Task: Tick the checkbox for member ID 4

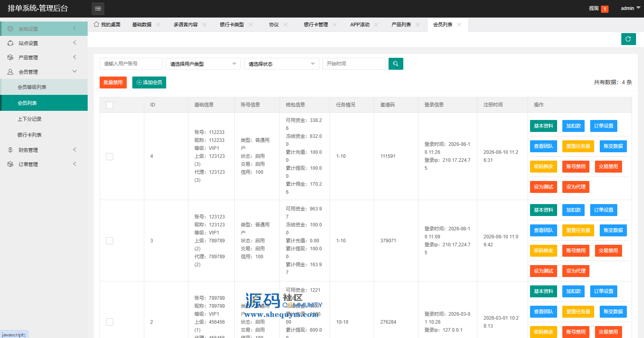Action: click(x=110, y=157)
